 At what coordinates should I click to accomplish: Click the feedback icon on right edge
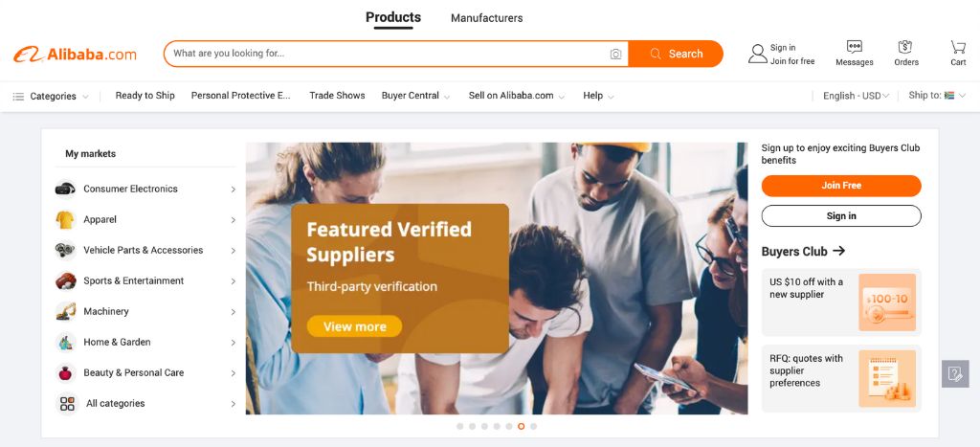click(955, 374)
